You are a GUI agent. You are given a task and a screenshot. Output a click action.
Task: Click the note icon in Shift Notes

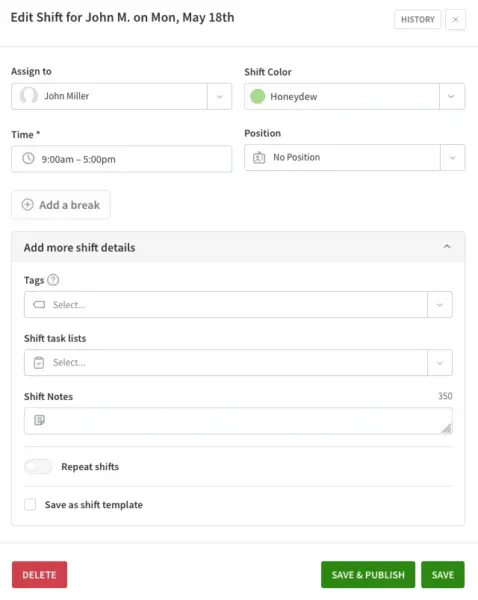click(x=39, y=420)
